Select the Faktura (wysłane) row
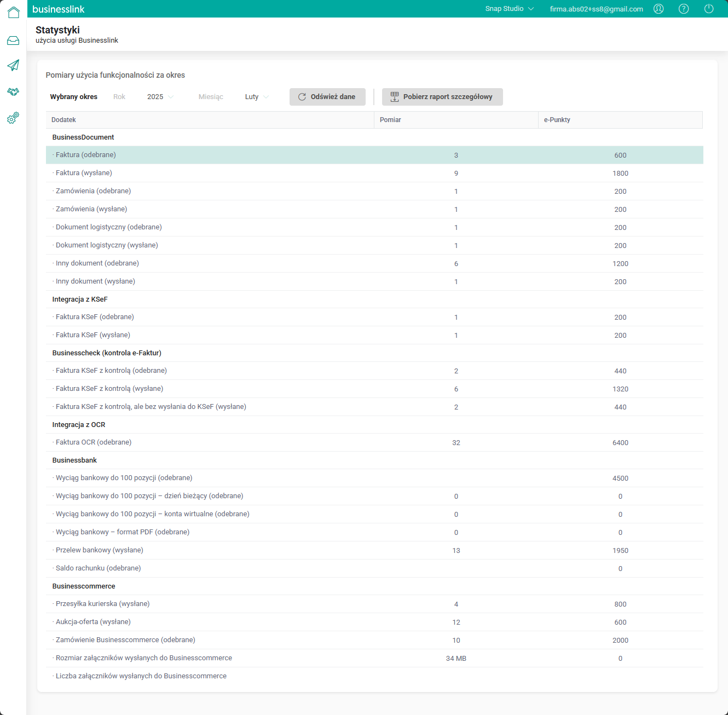728x715 pixels. (374, 173)
